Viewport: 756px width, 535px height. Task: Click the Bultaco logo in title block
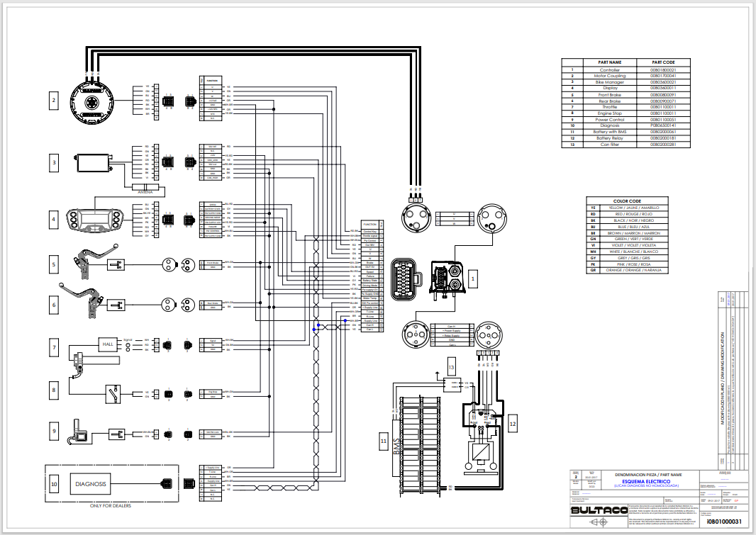[x=599, y=509]
